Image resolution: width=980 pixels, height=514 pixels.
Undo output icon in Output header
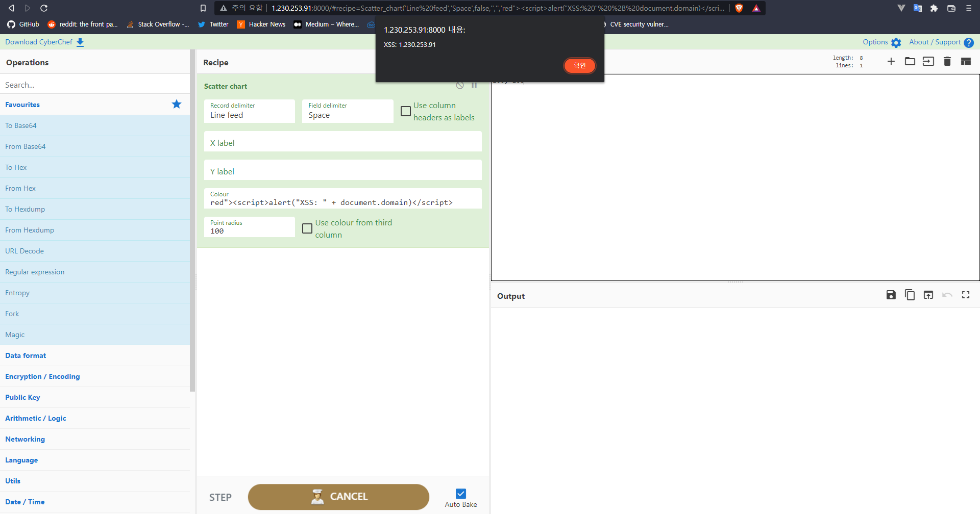[947, 295]
